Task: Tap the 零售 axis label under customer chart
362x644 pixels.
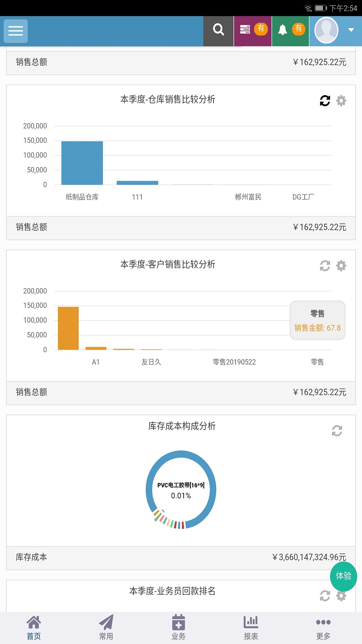Action: 317,362
